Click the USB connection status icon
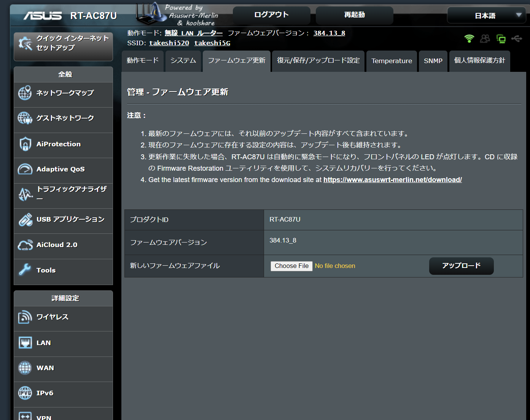This screenshot has height=420, width=530. [517, 38]
